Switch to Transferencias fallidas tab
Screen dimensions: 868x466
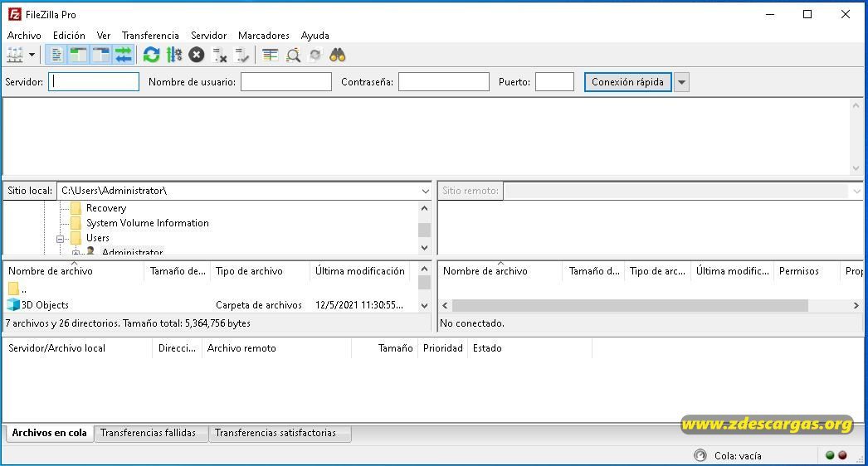click(x=149, y=433)
